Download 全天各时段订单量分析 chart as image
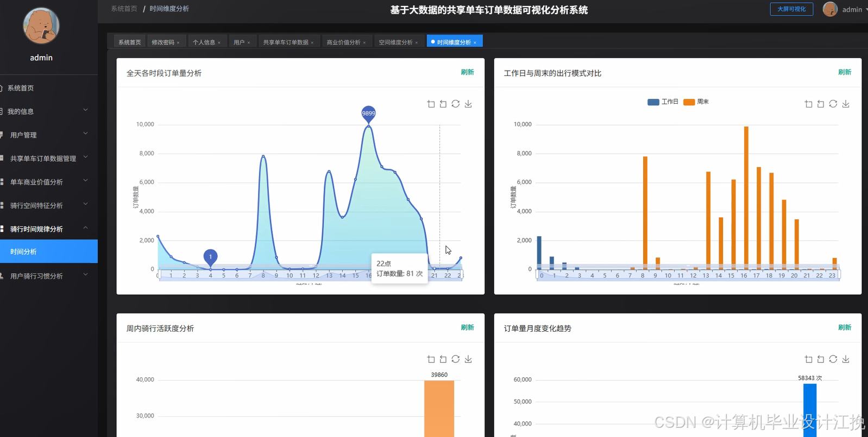 point(468,104)
